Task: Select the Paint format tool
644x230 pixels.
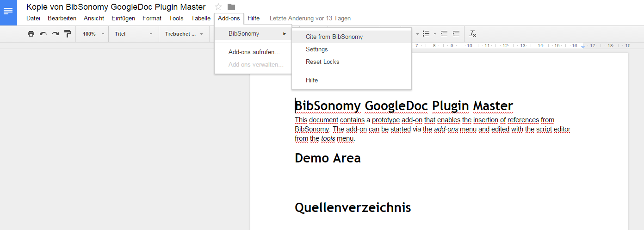Action: pos(68,34)
